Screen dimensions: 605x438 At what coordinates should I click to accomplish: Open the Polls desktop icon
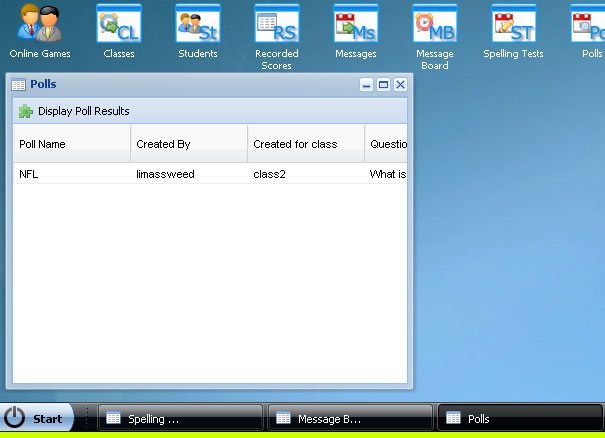coord(590,28)
